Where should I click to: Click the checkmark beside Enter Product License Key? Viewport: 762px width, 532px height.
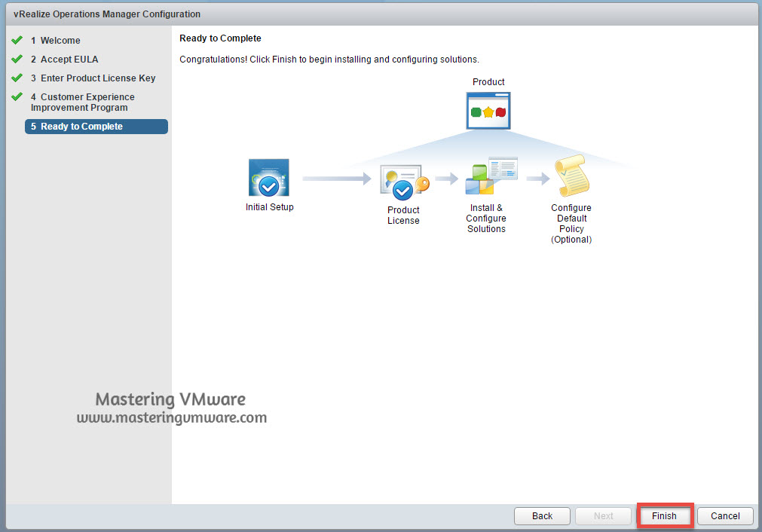coord(17,78)
